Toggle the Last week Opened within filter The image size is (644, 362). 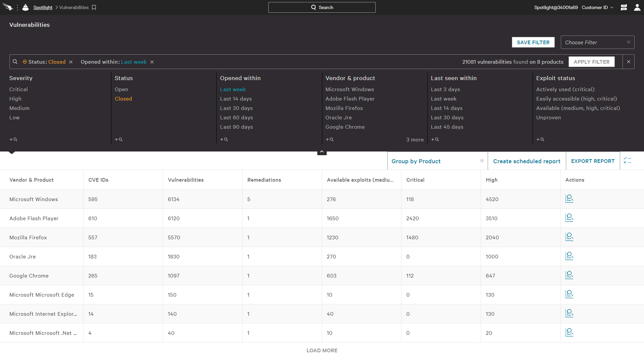[233, 89]
